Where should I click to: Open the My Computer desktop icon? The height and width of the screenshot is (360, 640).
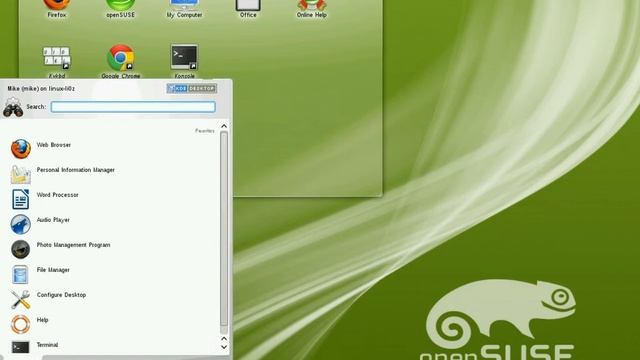184,6
